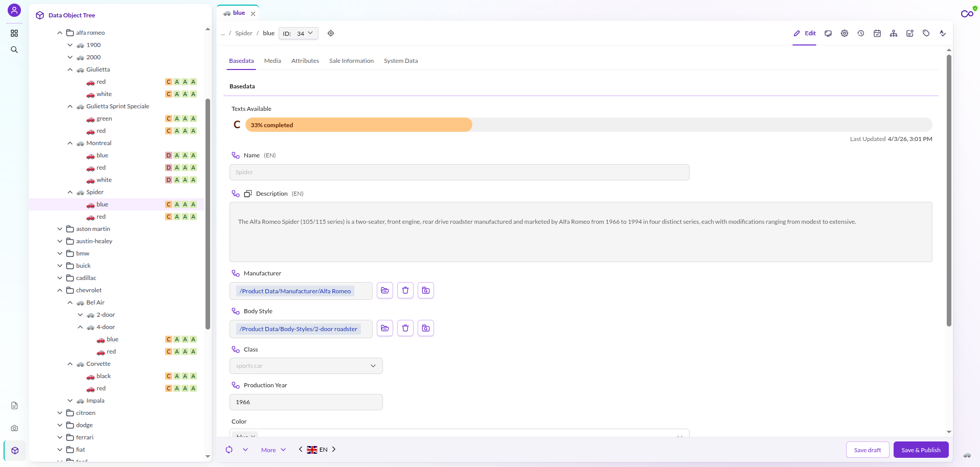Close the blue tab
980x467 pixels.
(x=253, y=14)
